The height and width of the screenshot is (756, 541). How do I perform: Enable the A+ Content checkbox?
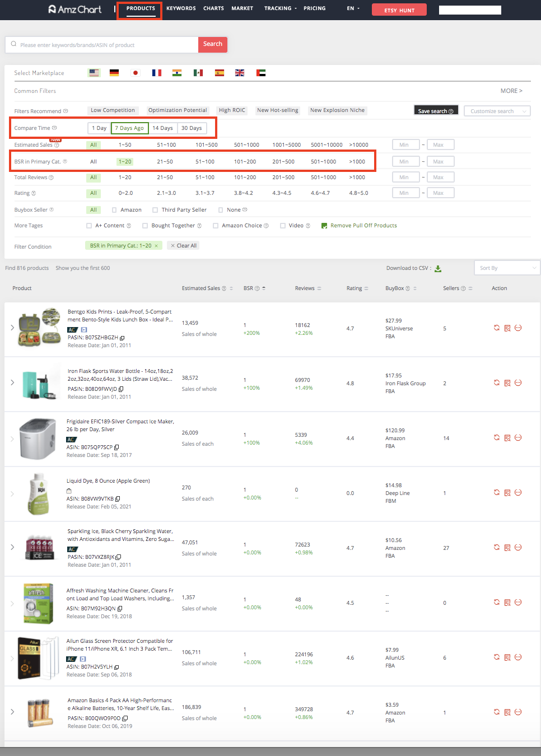tap(89, 226)
